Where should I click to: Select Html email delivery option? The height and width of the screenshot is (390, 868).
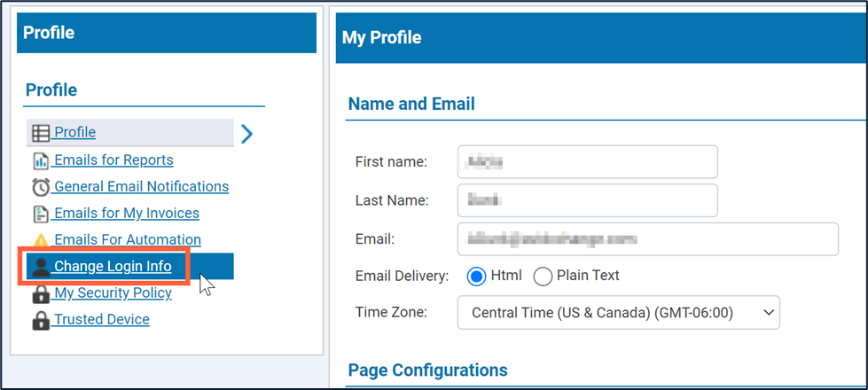click(x=475, y=276)
